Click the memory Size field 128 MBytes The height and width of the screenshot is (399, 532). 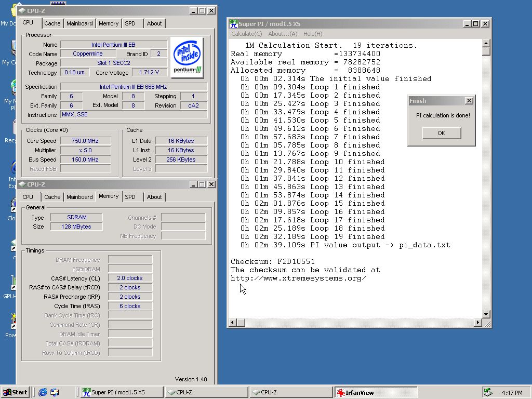(77, 227)
